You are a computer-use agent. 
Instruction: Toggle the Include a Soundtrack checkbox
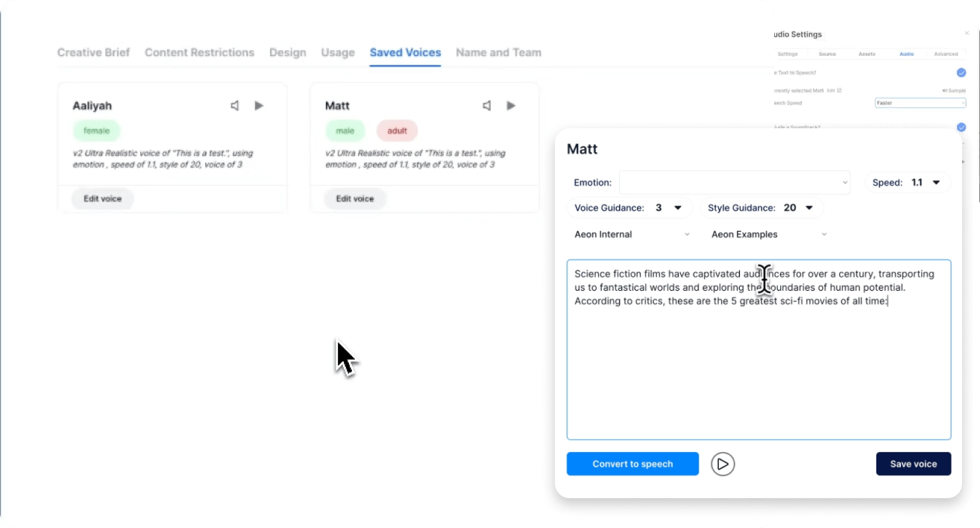pos(961,128)
